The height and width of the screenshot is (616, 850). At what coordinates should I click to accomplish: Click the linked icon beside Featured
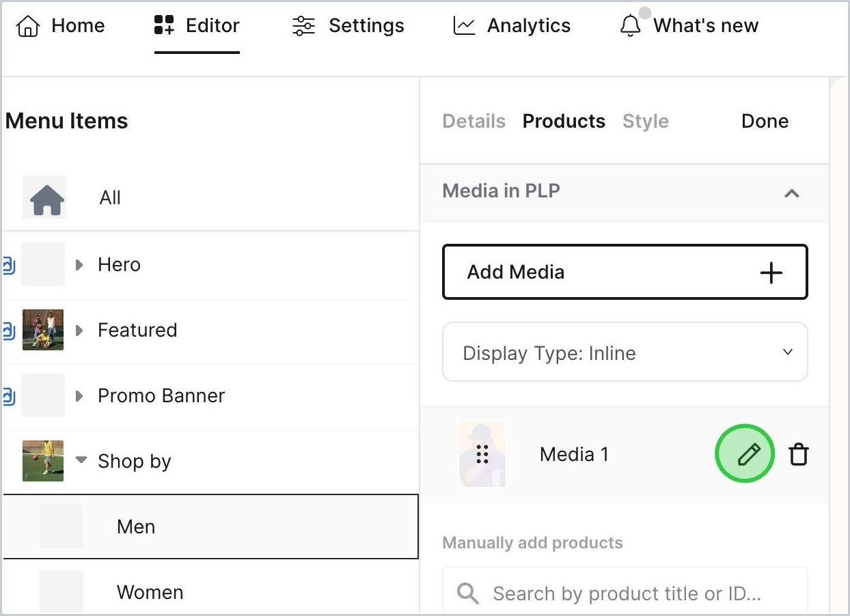[x=8, y=330]
